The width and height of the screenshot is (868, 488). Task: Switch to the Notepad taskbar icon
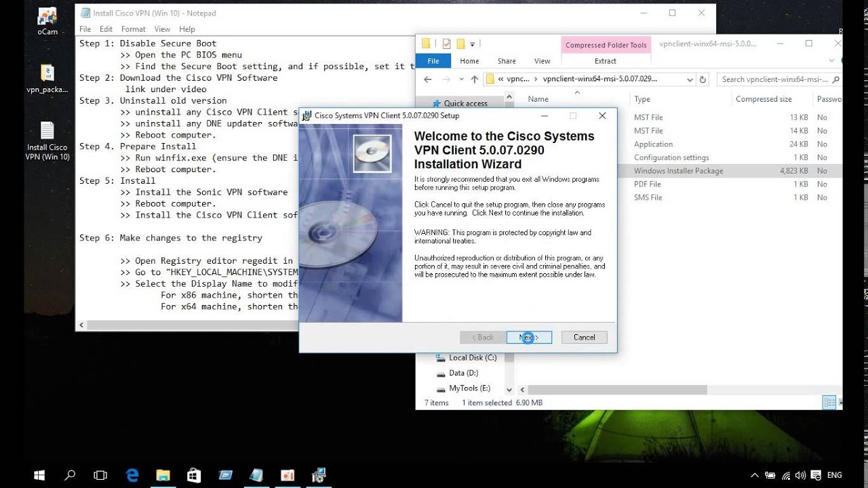(x=256, y=475)
